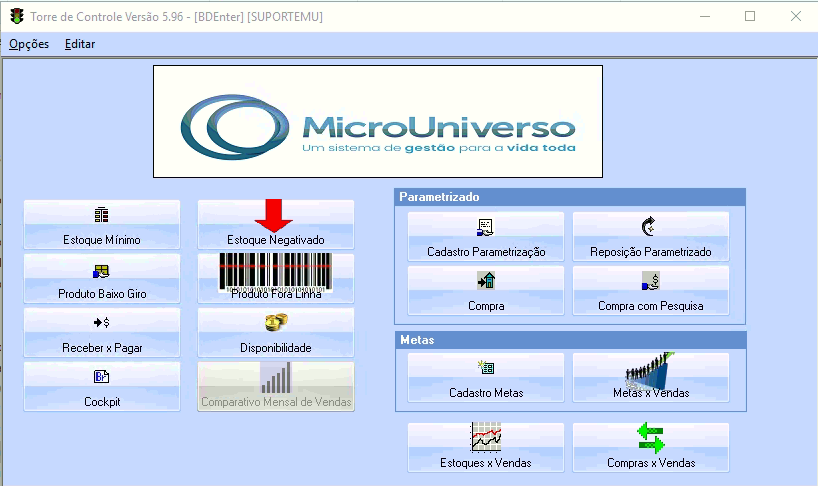Open Reposição Parametrizado
This screenshot has height=486, width=818.
650,237
